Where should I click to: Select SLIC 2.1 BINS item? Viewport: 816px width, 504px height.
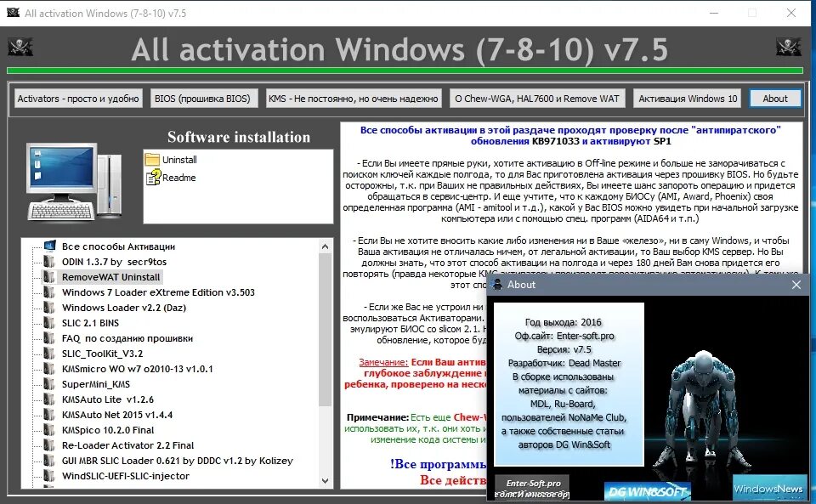[x=90, y=323]
